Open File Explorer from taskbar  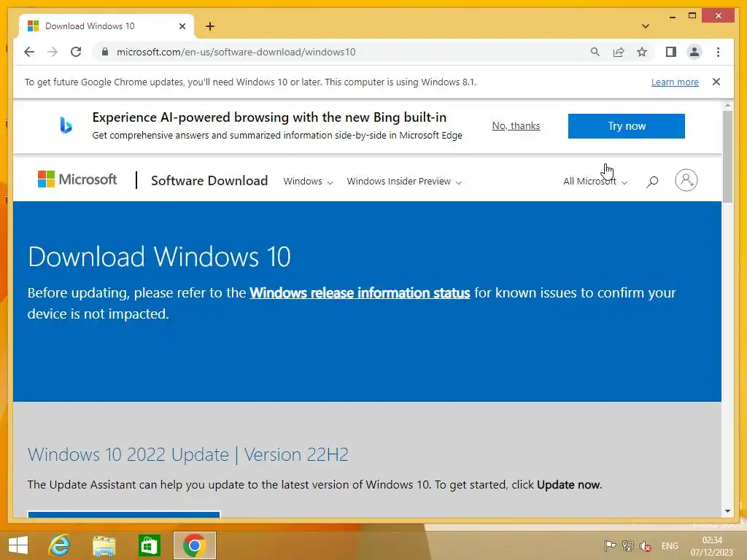104,545
